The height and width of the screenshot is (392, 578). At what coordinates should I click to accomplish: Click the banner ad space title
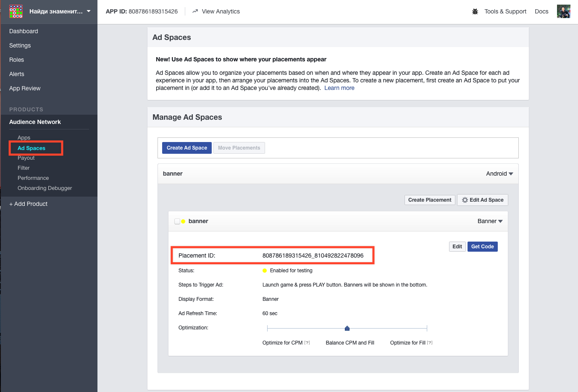[173, 174]
